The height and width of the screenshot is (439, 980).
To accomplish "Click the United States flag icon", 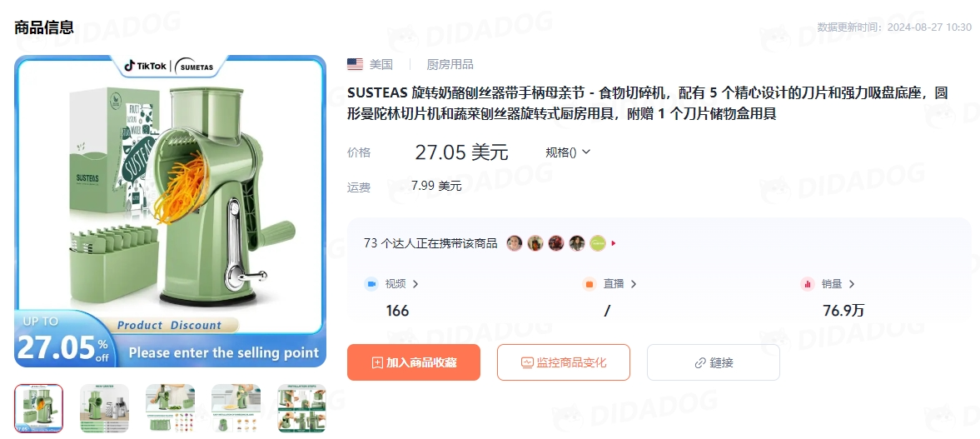I will tap(355, 64).
